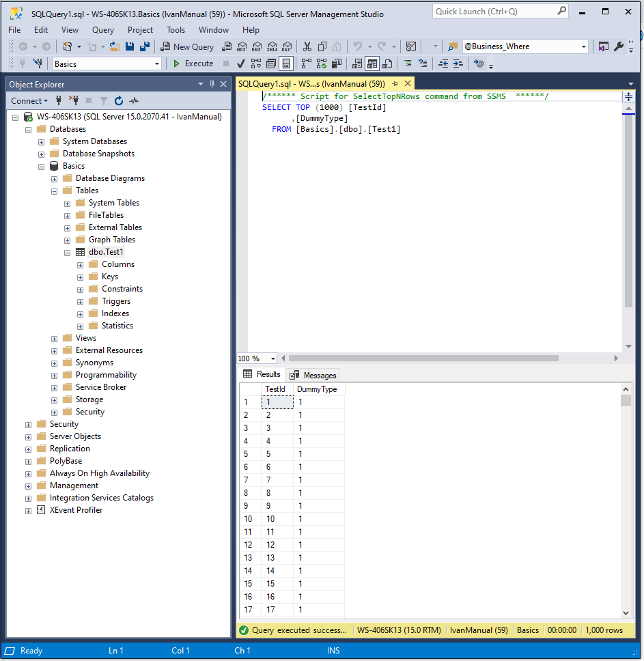
Task: Open the Query menu
Action: 103,30
